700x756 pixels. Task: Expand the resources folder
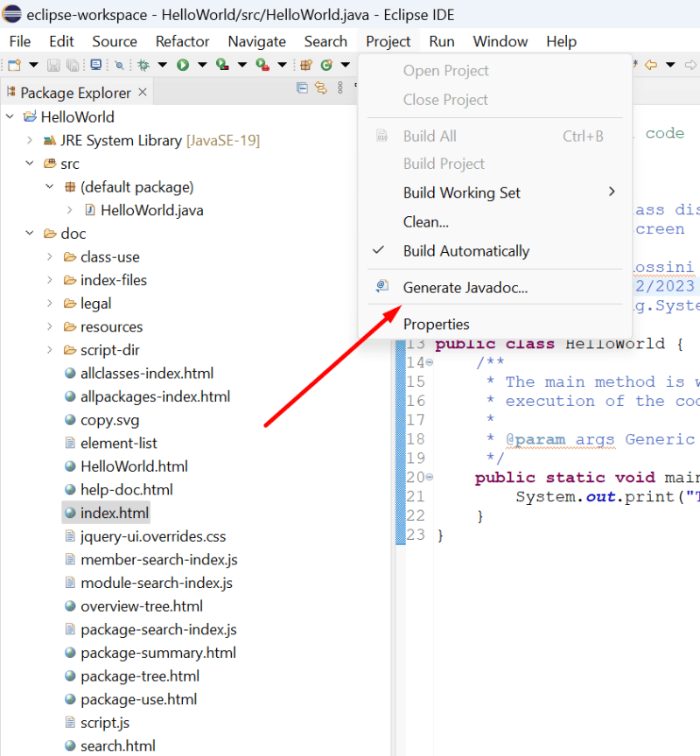point(50,326)
